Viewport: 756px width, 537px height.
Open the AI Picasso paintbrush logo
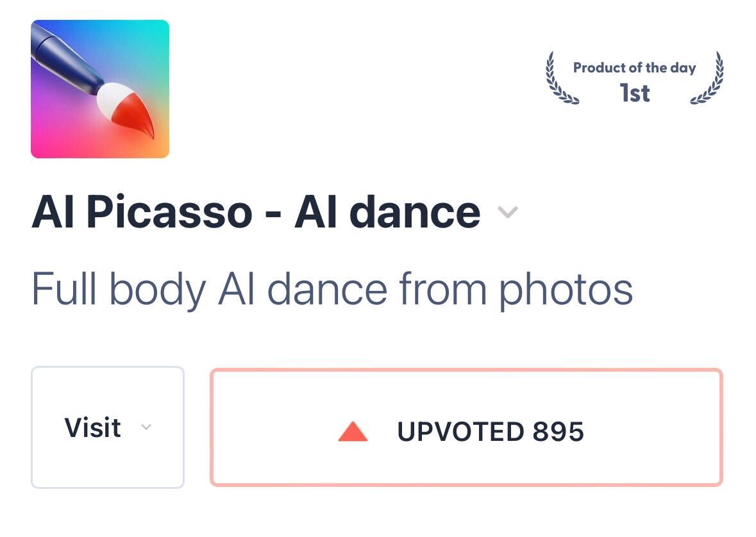100,88
